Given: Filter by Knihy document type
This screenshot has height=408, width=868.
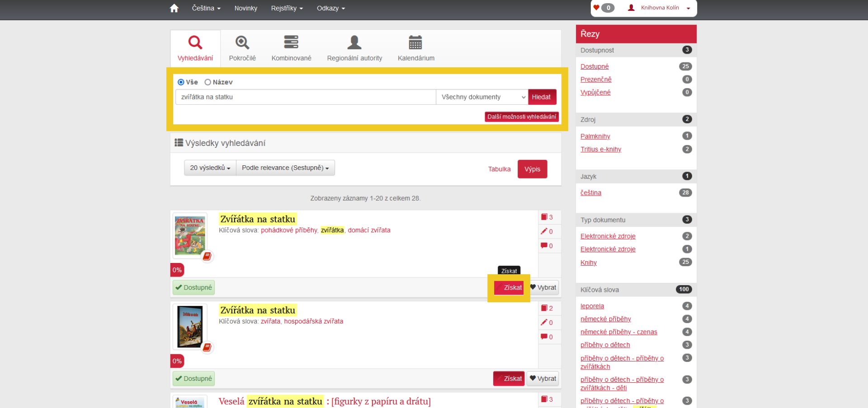Looking at the screenshot, I should (589, 263).
